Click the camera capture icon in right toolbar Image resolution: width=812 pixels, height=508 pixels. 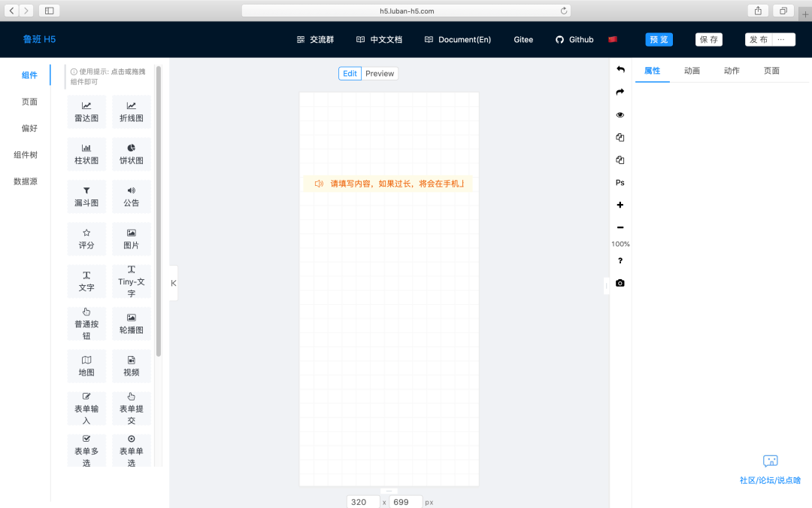click(x=620, y=283)
